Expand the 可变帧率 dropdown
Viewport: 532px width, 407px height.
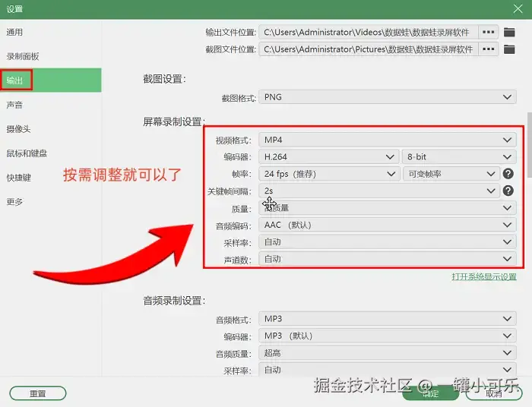[451, 174]
